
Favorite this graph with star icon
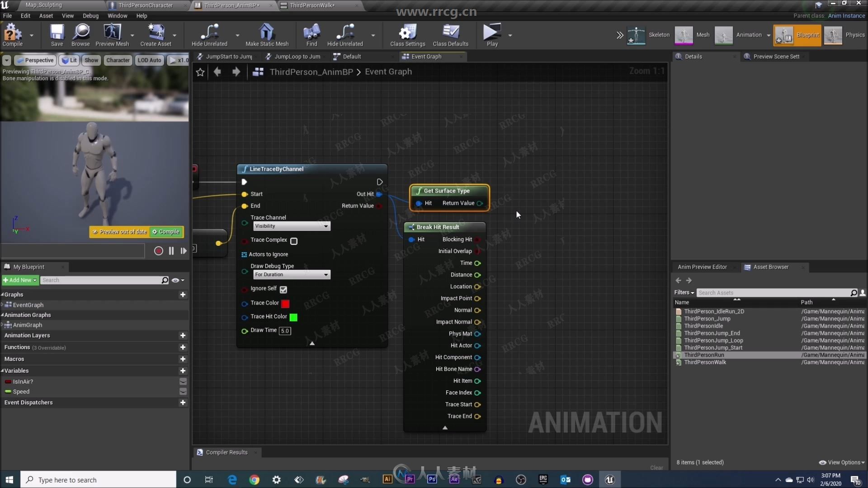[200, 72]
